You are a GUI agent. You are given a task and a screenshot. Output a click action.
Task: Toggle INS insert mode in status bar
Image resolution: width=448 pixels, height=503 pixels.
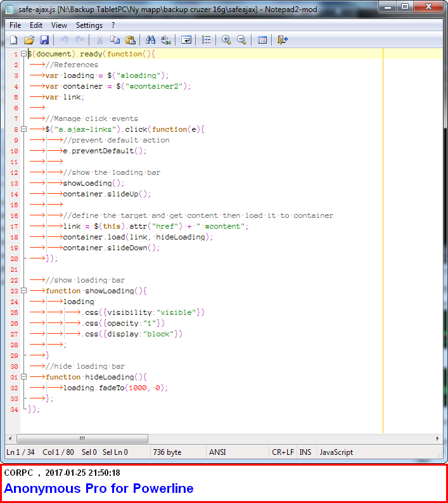click(306, 452)
